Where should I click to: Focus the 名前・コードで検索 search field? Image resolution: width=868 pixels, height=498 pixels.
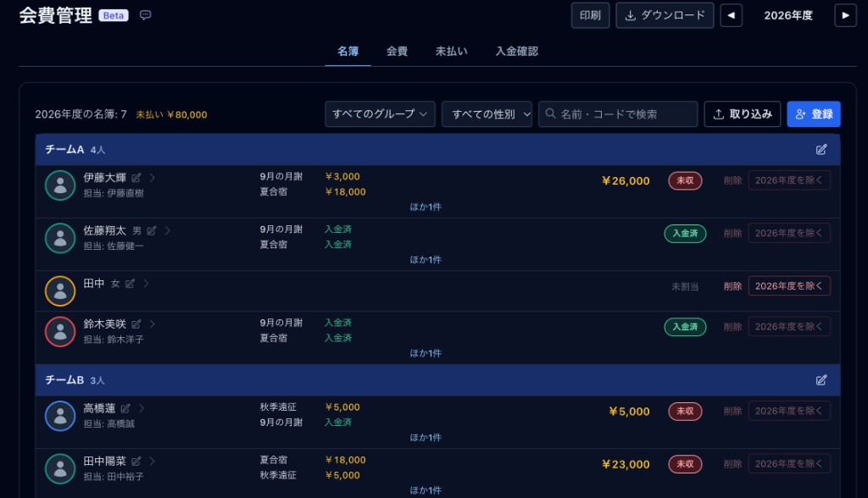618,114
